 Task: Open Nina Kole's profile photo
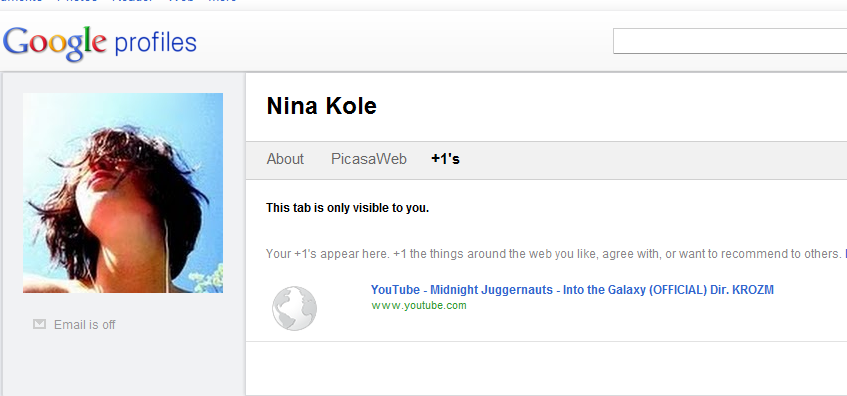point(123,193)
